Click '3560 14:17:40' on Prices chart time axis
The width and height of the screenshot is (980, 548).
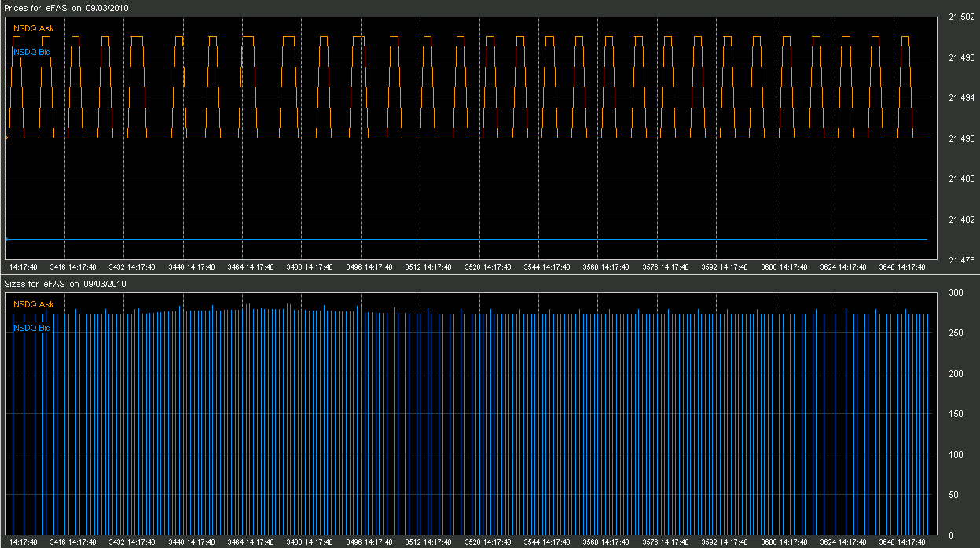[x=607, y=267]
